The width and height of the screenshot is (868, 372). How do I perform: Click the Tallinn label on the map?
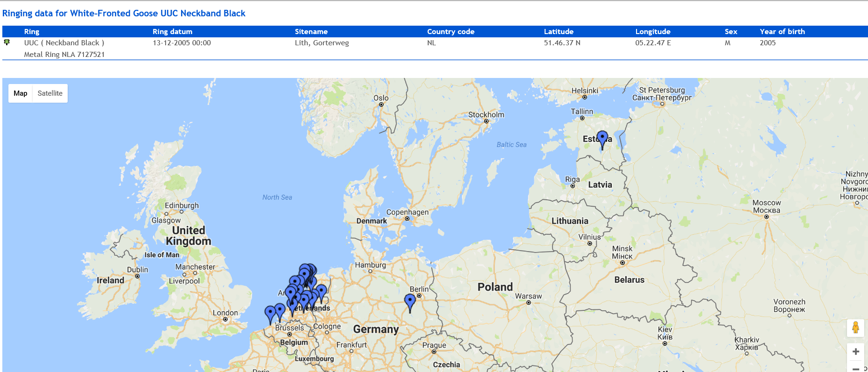point(582,112)
